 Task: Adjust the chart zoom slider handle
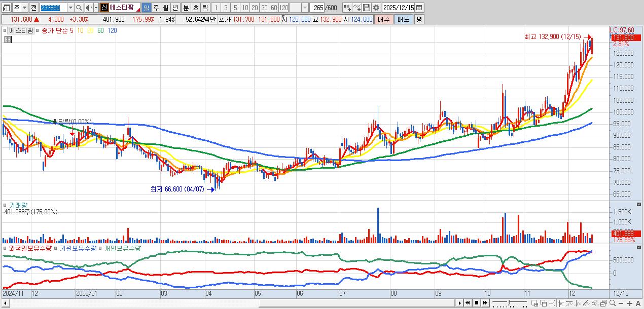[x=509, y=303]
